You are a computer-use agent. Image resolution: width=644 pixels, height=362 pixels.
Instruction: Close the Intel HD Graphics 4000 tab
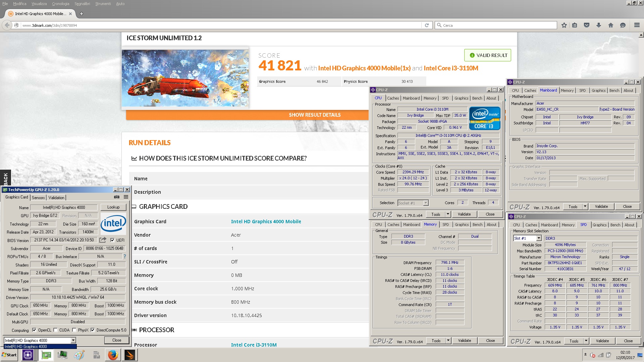pyautogui.click(x=70, y=14)
